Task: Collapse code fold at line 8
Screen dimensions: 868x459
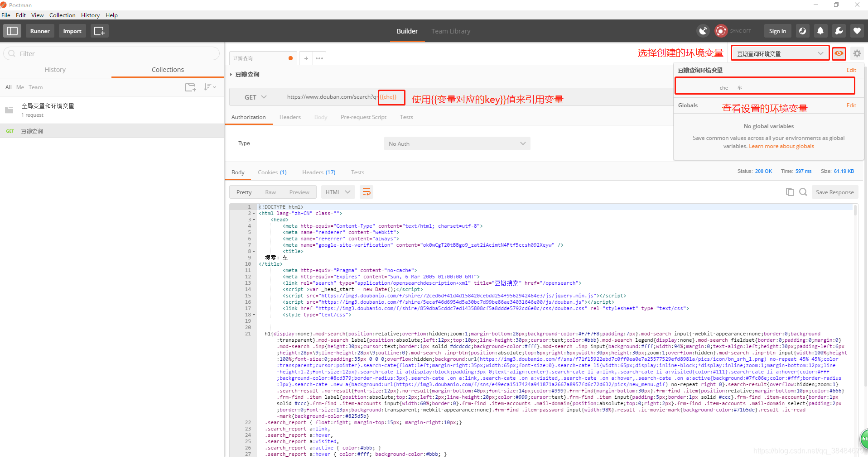Action: tap(254, 251)
